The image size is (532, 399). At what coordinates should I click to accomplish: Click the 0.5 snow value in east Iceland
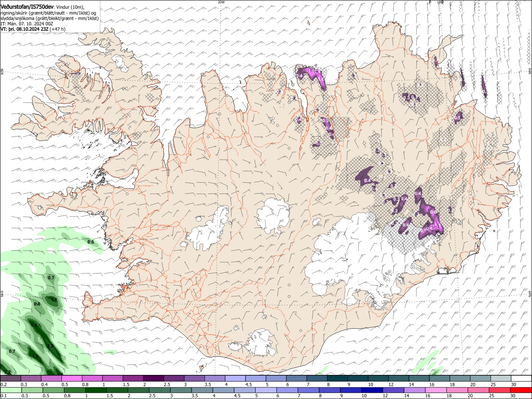458,118
